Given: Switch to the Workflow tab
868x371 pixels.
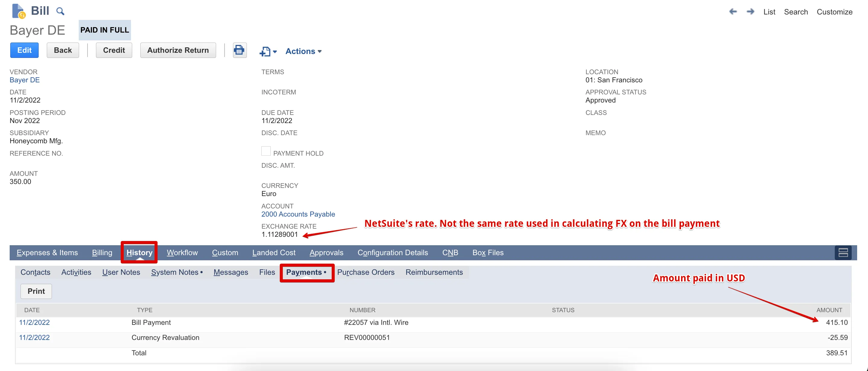Looking at the screenshot, I should (x=182, y=252).
